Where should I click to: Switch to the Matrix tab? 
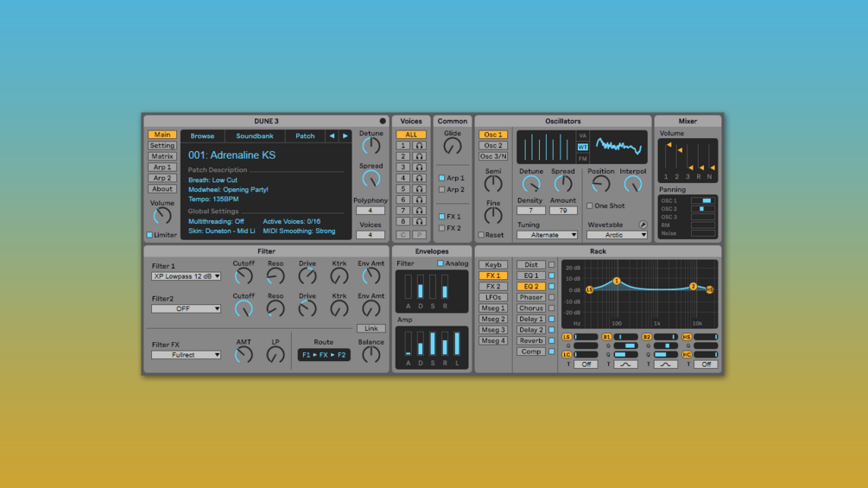pyautogui.click(x=162, y=156)
